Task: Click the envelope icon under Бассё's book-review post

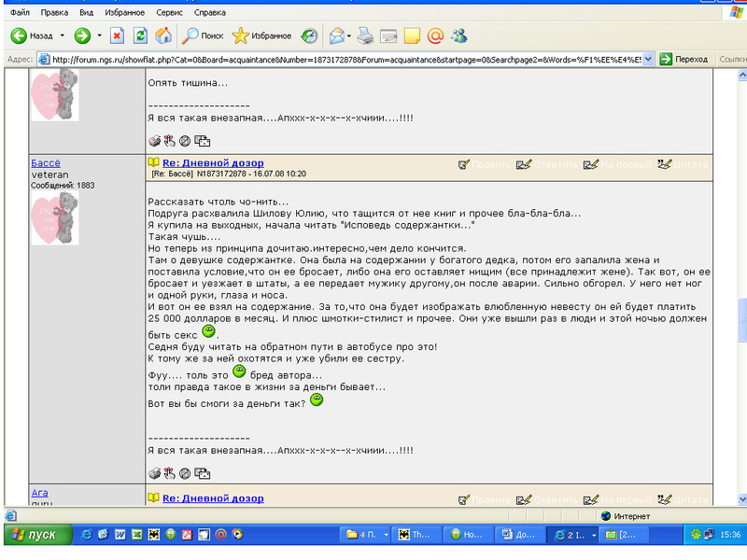Action: click(x=202, y=473)
